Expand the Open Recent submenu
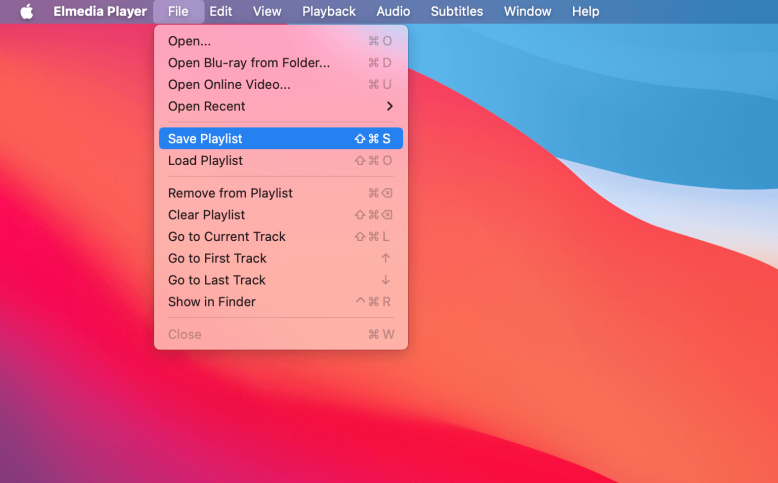Image resolution: width=778 pixels, height=483 pixels. pyautogui.click(x=281, y=106)
